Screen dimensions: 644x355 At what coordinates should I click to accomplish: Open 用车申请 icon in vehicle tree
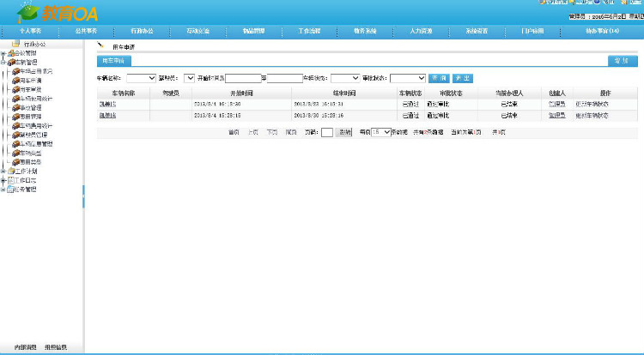[15, 80]
